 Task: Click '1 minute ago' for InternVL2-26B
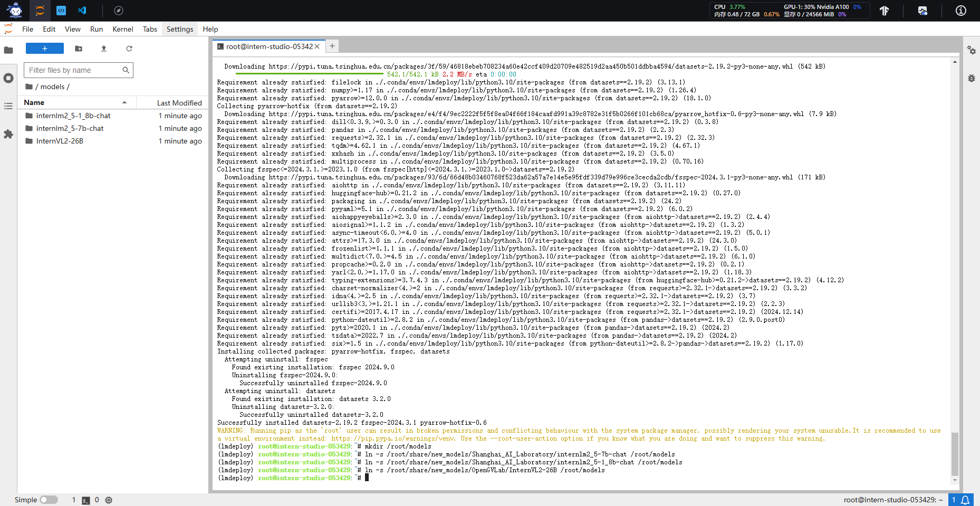click(x=180, y=141)
